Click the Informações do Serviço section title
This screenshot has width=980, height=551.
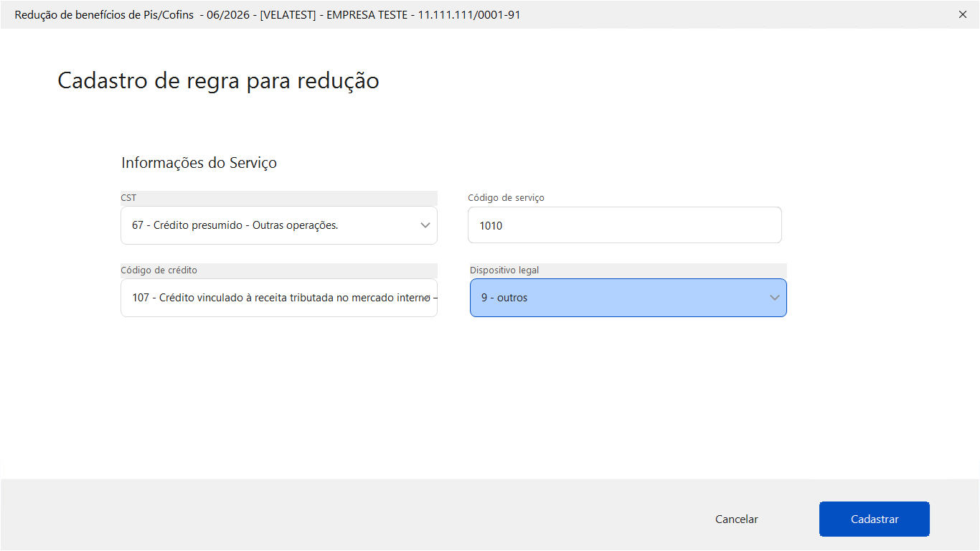(199, 163)
